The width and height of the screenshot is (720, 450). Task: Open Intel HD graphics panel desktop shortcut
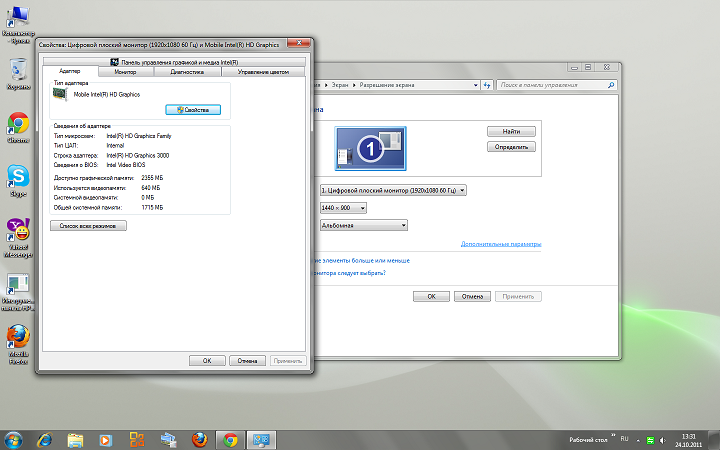[18, 292]
